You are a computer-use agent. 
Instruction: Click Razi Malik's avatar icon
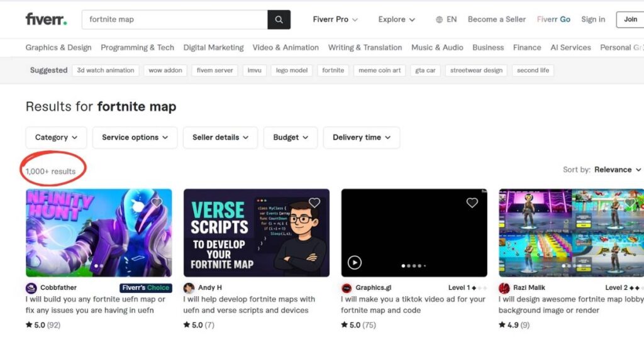pyautogui.click(x=504, y=288)
